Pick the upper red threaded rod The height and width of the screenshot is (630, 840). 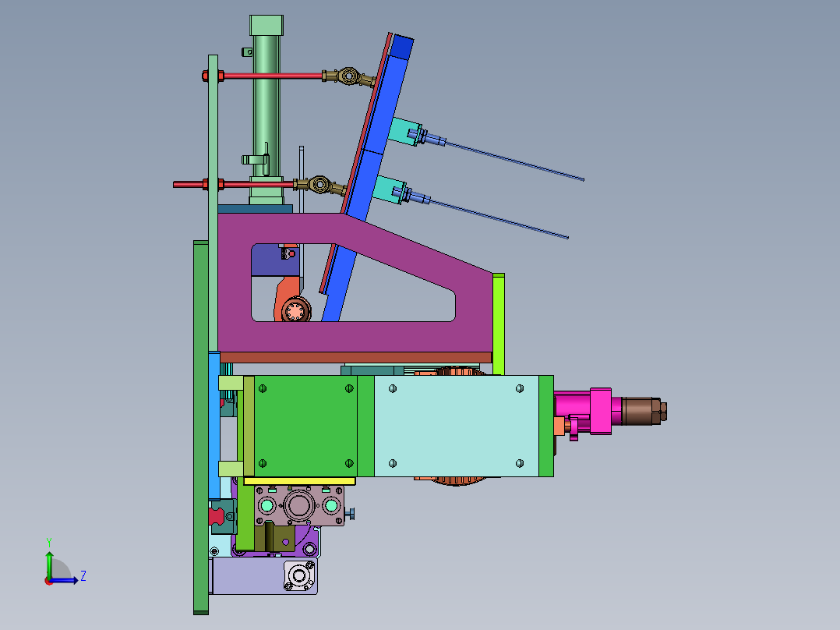pyautogui.click(x=274, y=76)
